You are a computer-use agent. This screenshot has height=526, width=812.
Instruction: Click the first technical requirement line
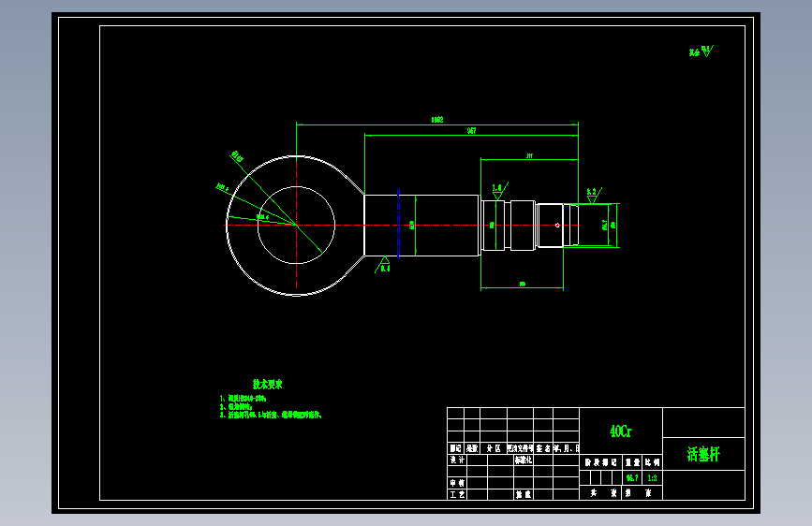tap(243, 398)
